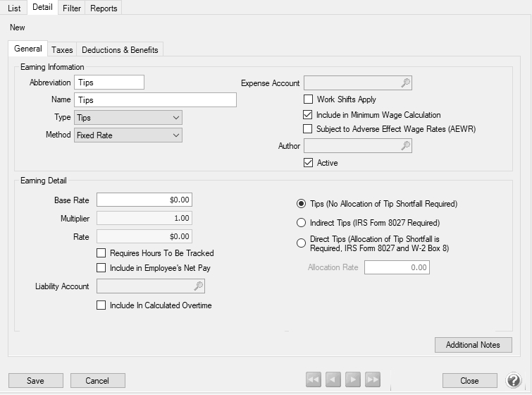Expand the Type dropdown
Viewport: 532px width, 395px height.
(128, 118)
